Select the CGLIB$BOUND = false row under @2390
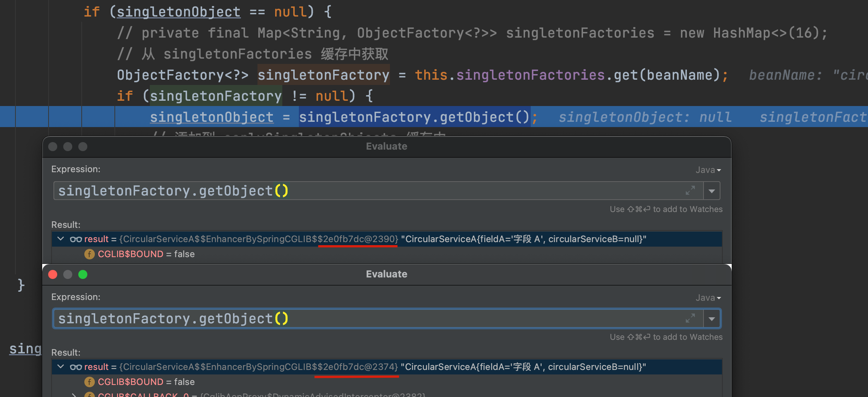The height and width of the screenshot is (397, 868). 387,254
